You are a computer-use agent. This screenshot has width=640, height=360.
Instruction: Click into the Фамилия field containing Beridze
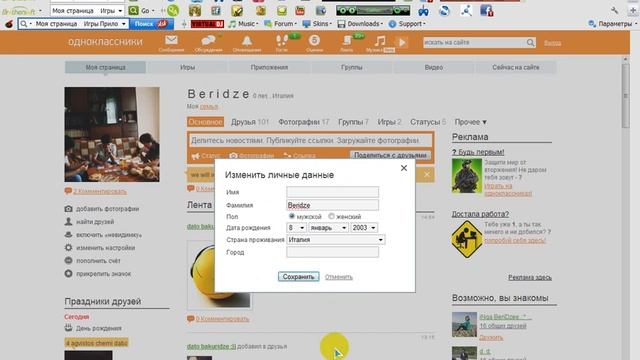332,205
